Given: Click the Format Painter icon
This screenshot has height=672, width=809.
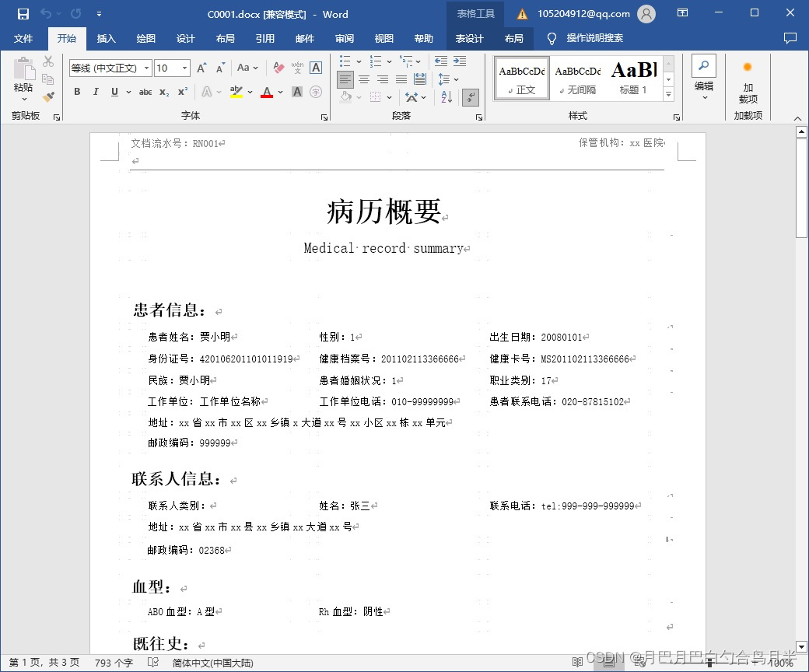Looking at the screenshot, I should tap(48, 96).
